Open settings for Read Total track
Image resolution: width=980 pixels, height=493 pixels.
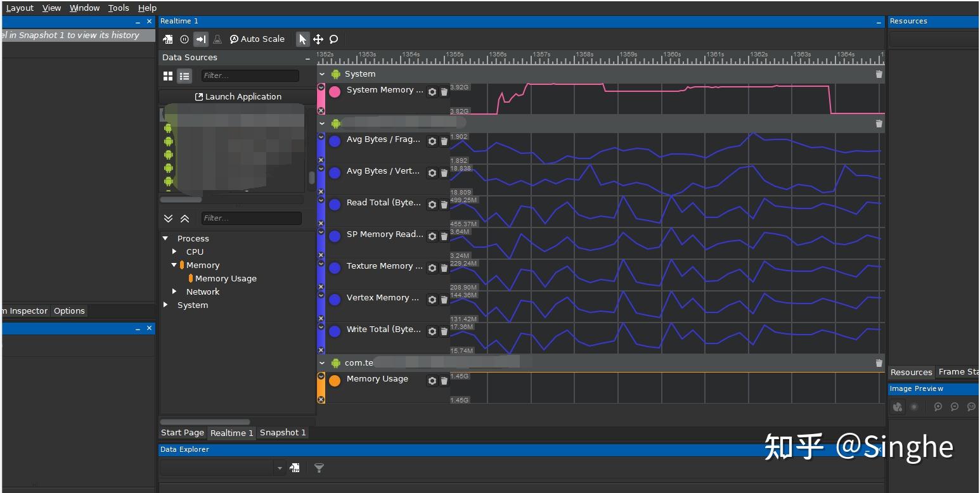[432, 205]
